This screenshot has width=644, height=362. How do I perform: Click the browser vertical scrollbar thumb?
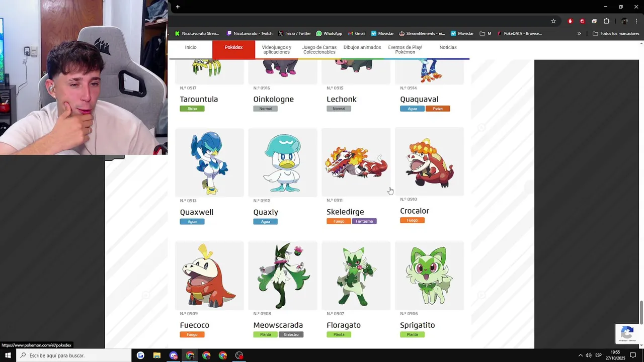pyautogui.click(x=641, y=312)
